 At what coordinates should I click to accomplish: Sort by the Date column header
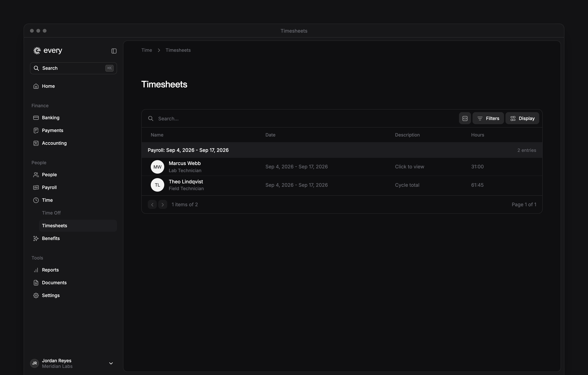pyautogui.click(x=270, y=135)
